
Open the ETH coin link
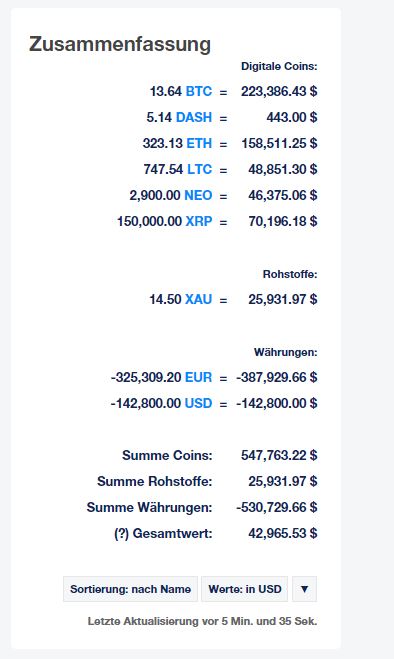click(199, 143)
